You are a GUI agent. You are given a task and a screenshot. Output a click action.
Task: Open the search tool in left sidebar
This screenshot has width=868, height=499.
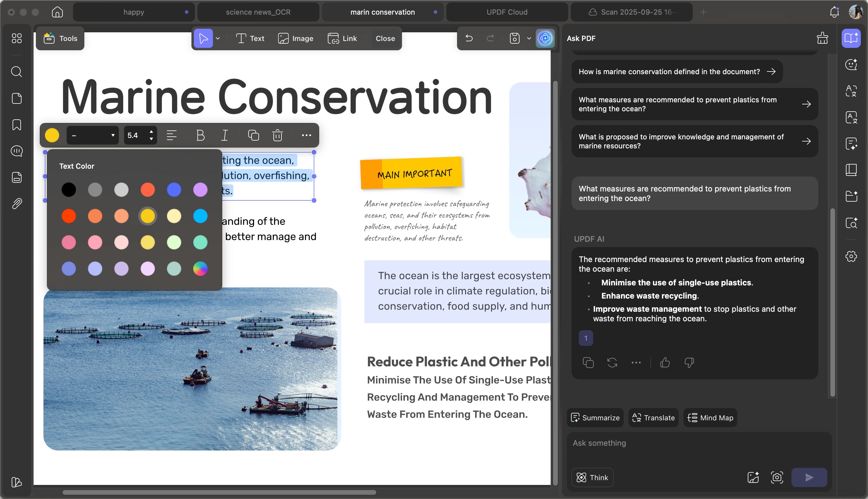point(16,71)
